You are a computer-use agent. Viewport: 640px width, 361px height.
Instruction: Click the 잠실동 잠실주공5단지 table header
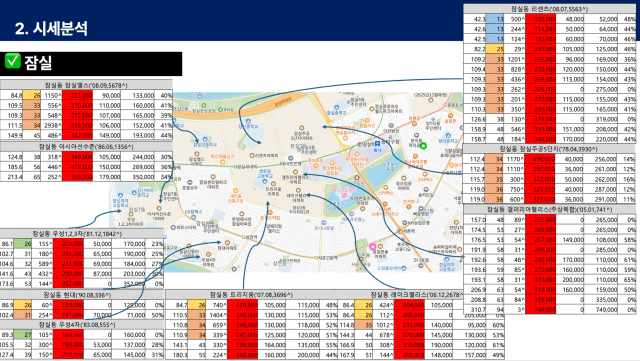pos(549,149)
